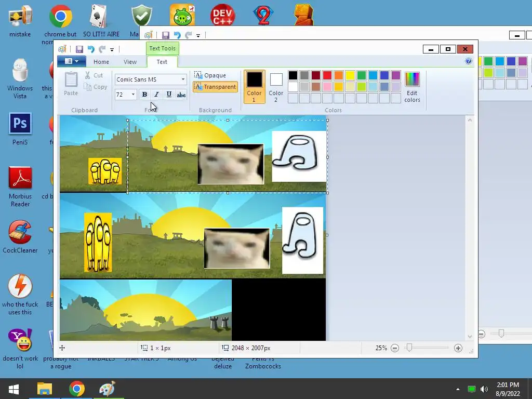Click the Redo arrow in front Paint window
This screenshot has height=399, width=532.
102,49
